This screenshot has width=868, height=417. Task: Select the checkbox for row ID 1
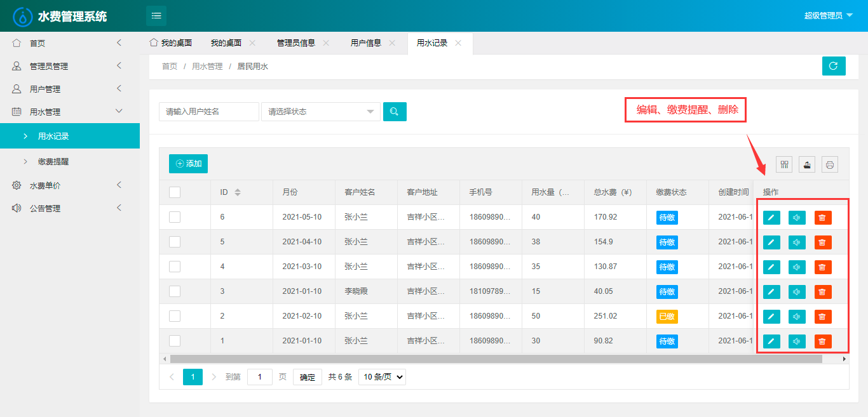175,341
